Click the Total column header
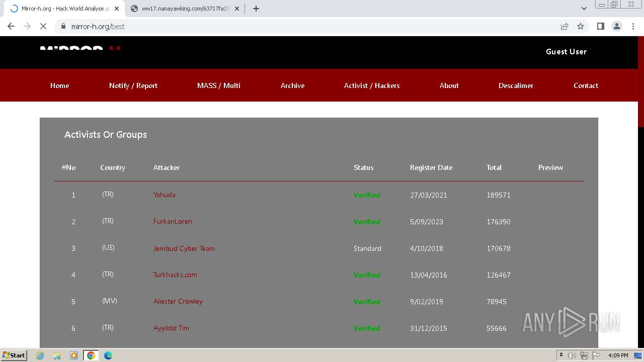The image size is (644, 362). [x=494, y=167]
